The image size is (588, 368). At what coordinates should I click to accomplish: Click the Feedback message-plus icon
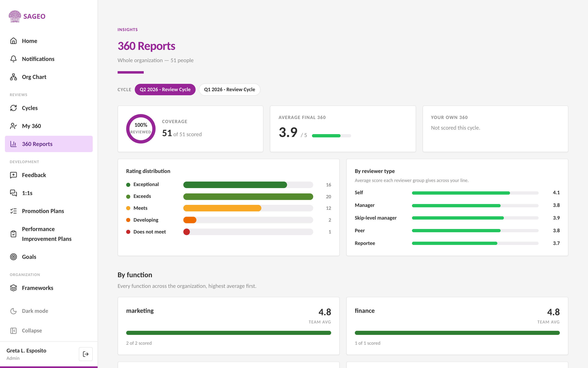click(13, 175)
